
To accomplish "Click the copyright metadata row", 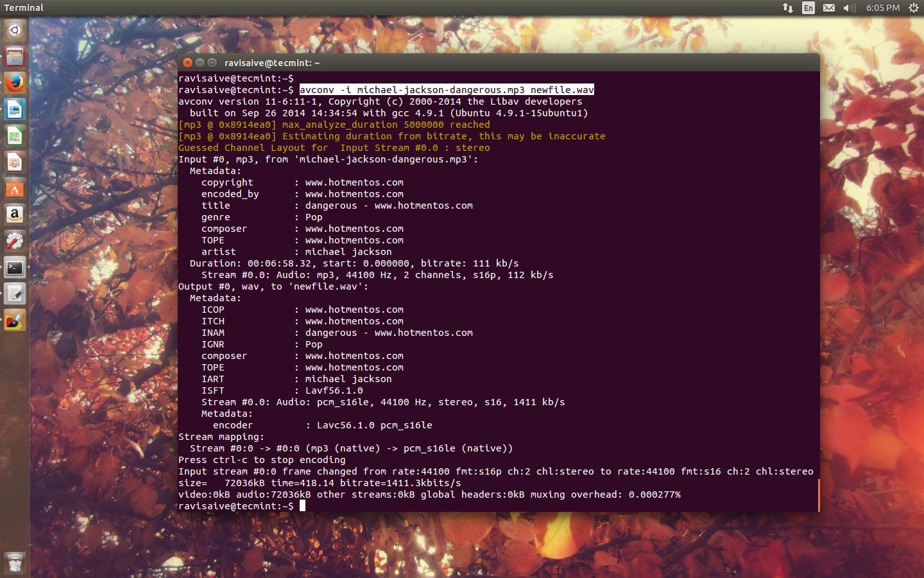I will click(x=302, y=182).
